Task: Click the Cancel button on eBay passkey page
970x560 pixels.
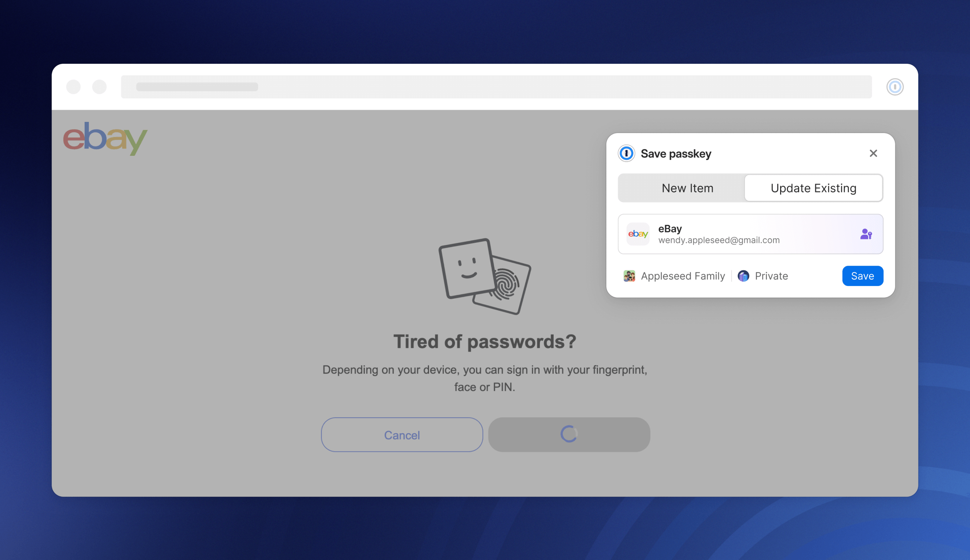Action: tap(401, 435)
